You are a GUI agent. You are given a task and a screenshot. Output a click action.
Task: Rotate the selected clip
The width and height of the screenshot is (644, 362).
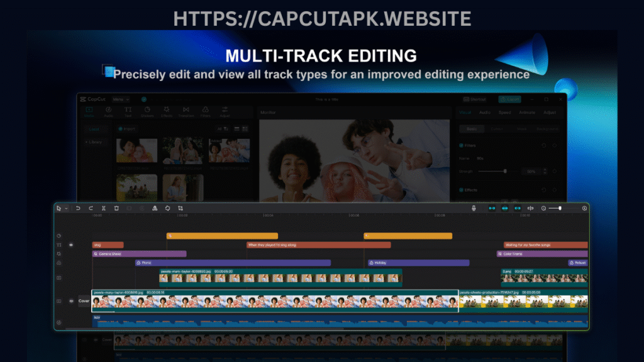coord(167,209)
